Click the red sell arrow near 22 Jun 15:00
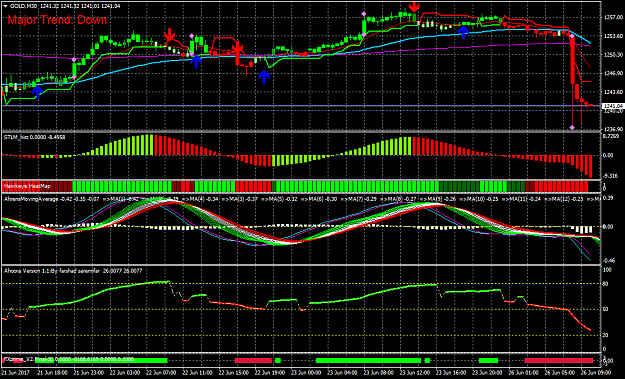 click(x=238, y=48)
